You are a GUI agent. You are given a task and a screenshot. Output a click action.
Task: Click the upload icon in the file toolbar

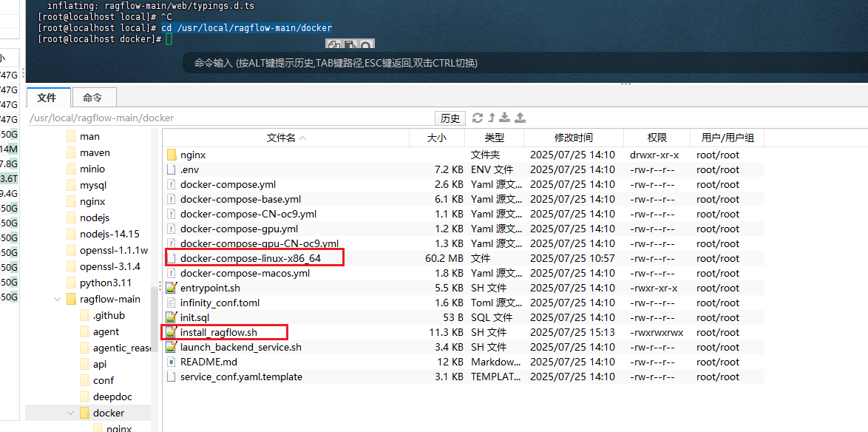pos(520,118)
